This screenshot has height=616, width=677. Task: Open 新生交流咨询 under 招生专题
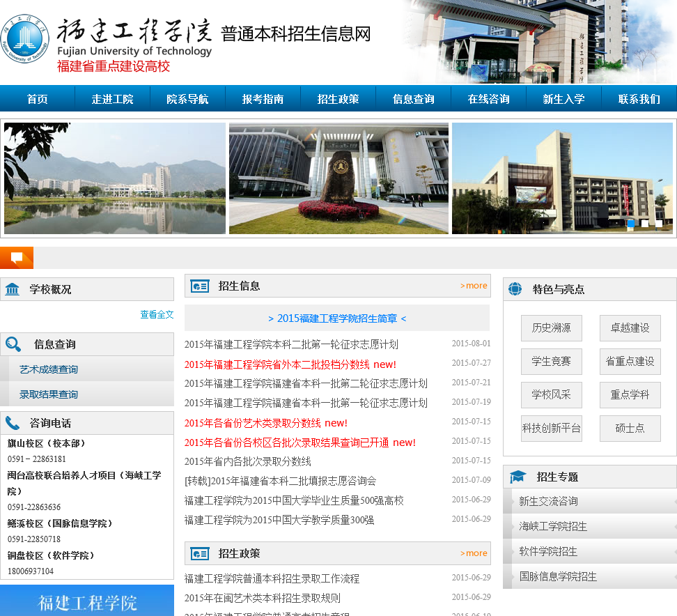548,501
